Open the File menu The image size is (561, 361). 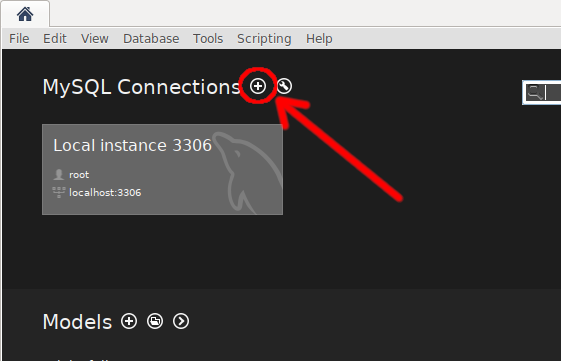click(x=19, y=39)
